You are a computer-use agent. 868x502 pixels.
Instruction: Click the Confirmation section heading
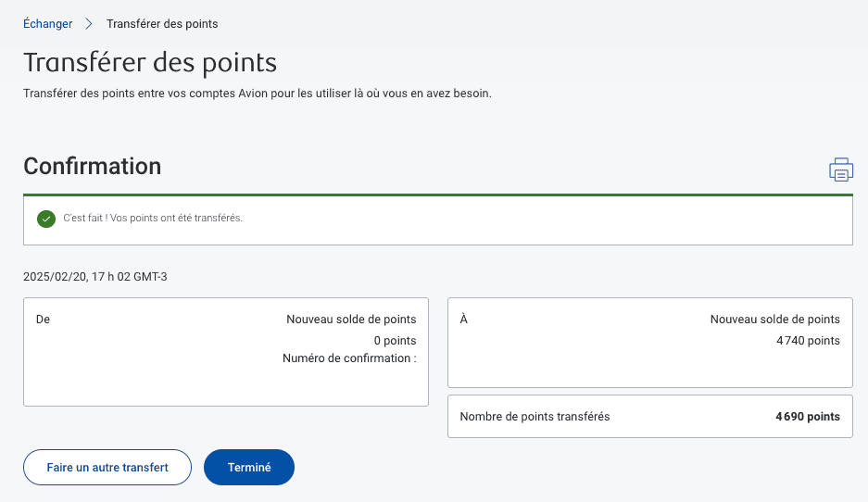click(92, 166)
